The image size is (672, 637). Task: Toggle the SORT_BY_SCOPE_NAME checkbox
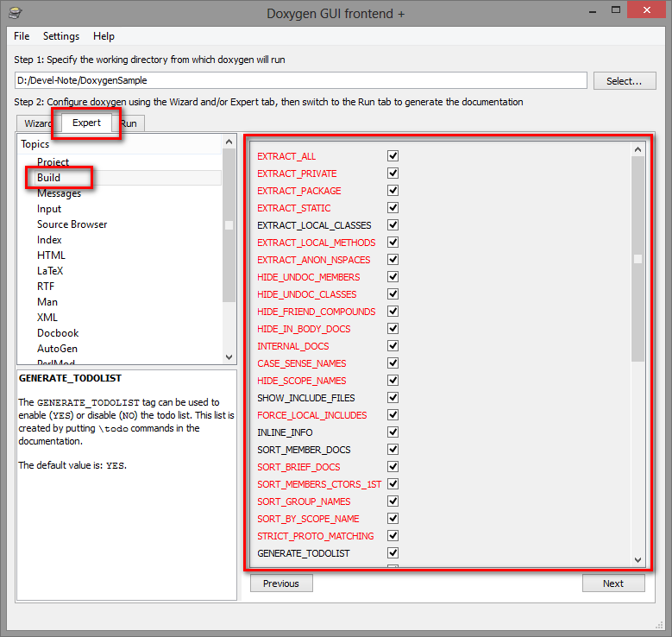393,518
